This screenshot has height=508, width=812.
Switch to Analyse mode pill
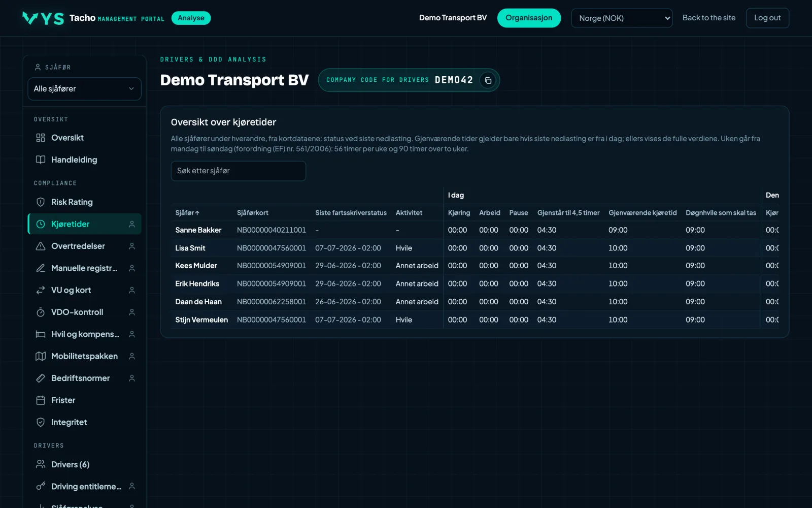tap(191, 18)
